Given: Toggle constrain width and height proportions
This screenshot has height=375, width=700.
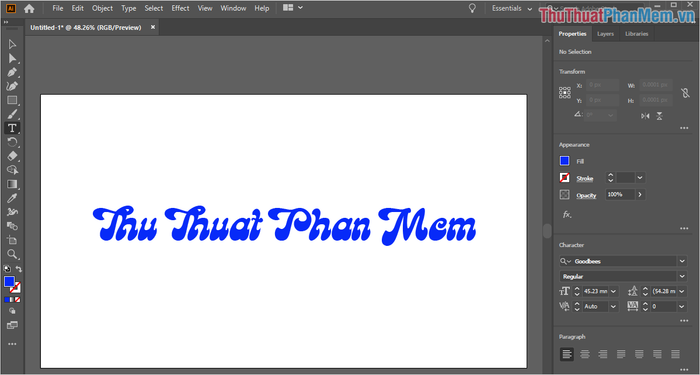Looking at the screenshot, I should [685, 93].
